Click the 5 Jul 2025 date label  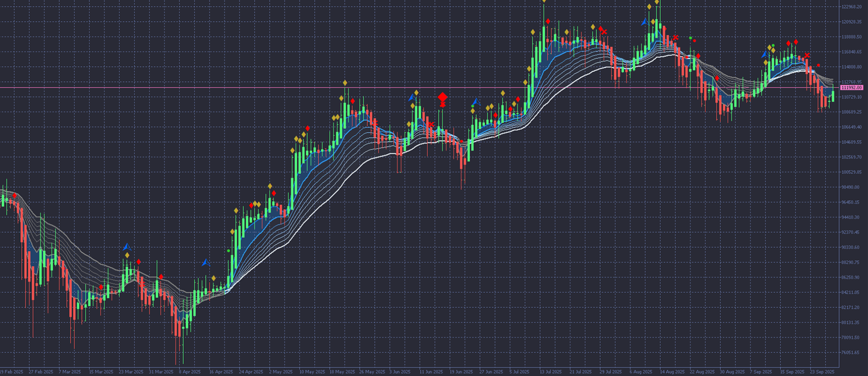point(520,372)
